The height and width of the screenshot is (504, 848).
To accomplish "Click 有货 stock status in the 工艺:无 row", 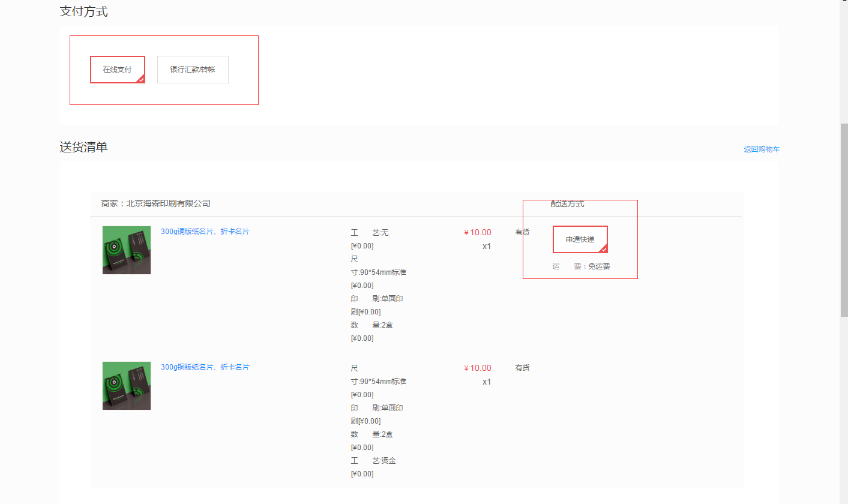I will [x=522, y=232].
